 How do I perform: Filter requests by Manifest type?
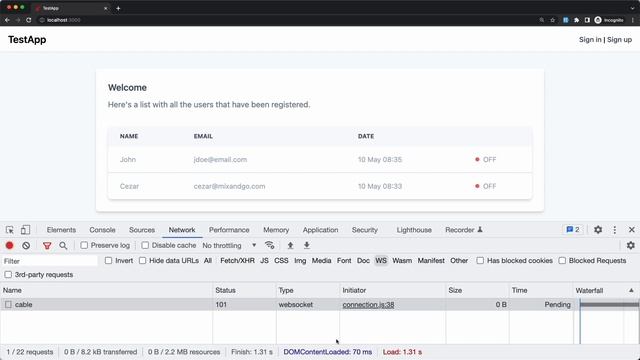pos(431,260)
